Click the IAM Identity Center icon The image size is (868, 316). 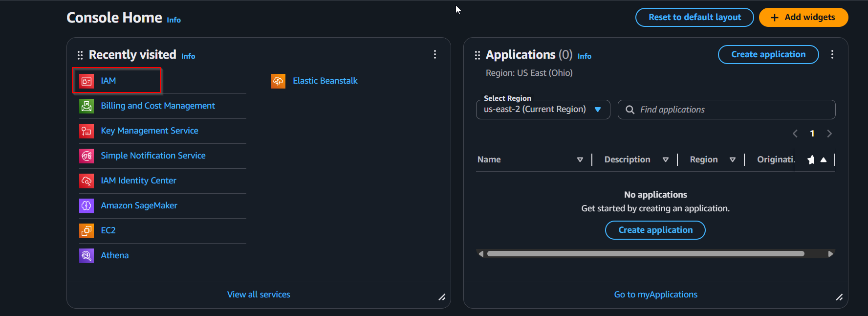pyautogui.click(x=87, y=181)
